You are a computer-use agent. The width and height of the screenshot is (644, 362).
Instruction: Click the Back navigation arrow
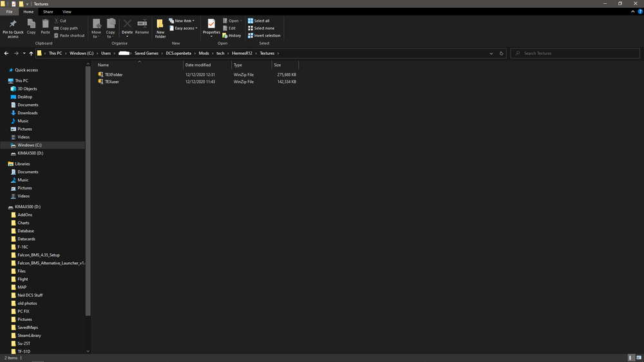click(6, 53)
